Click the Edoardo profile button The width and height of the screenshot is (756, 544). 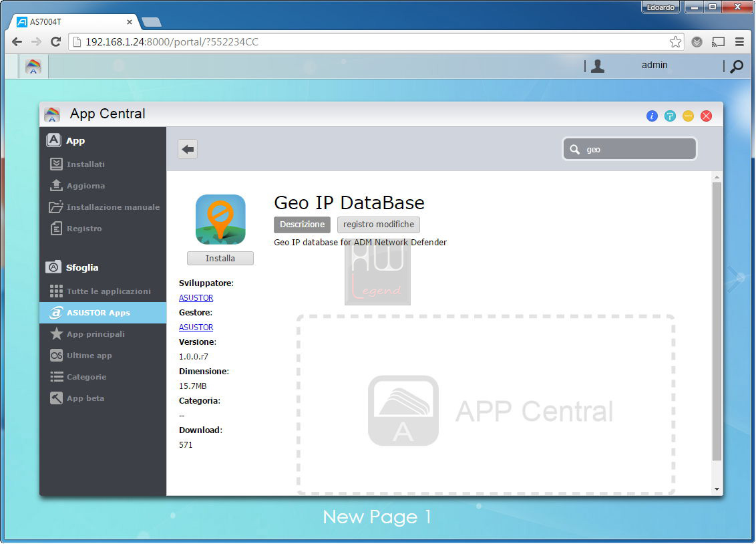point(660,7)
